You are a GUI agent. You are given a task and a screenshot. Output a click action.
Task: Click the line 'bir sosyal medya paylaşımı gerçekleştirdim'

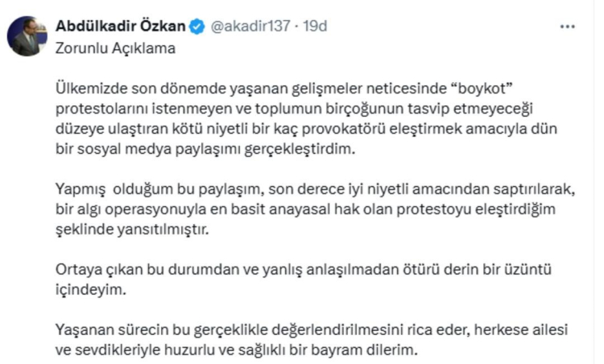tap(211, 150)
